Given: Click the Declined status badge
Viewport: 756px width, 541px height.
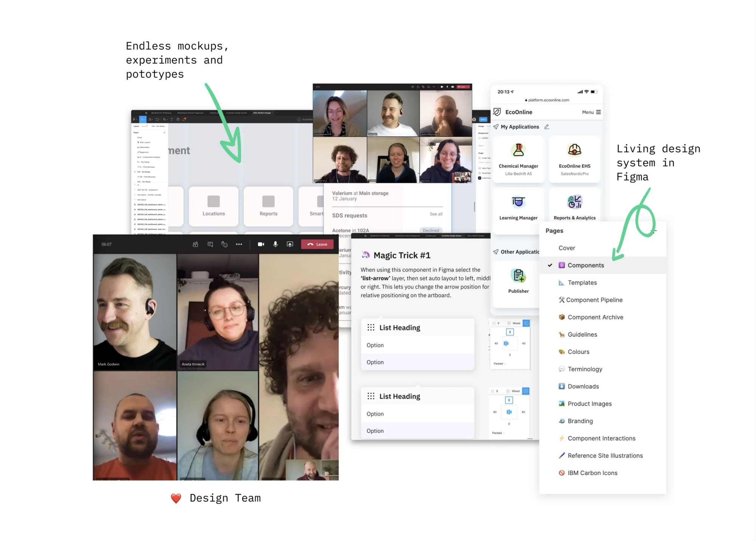Looking at the screenshot, I should 431,230.
